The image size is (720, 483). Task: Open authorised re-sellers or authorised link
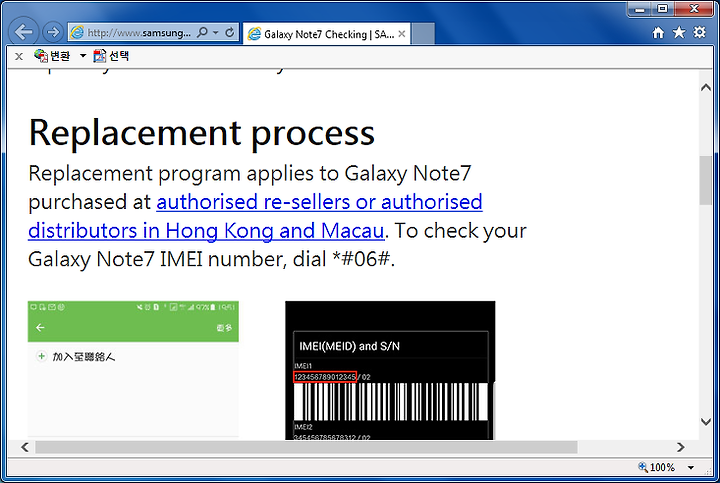(319, 202)
